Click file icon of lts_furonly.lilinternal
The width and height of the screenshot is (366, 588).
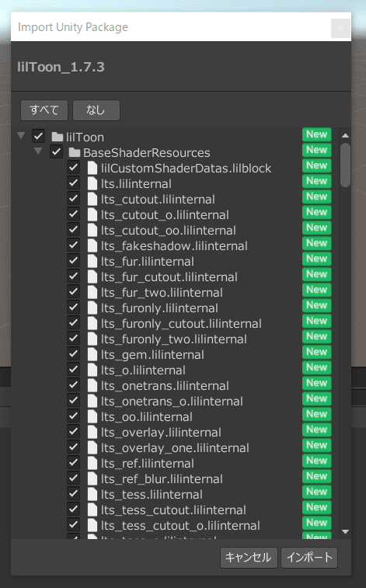(x=92, y=308)
